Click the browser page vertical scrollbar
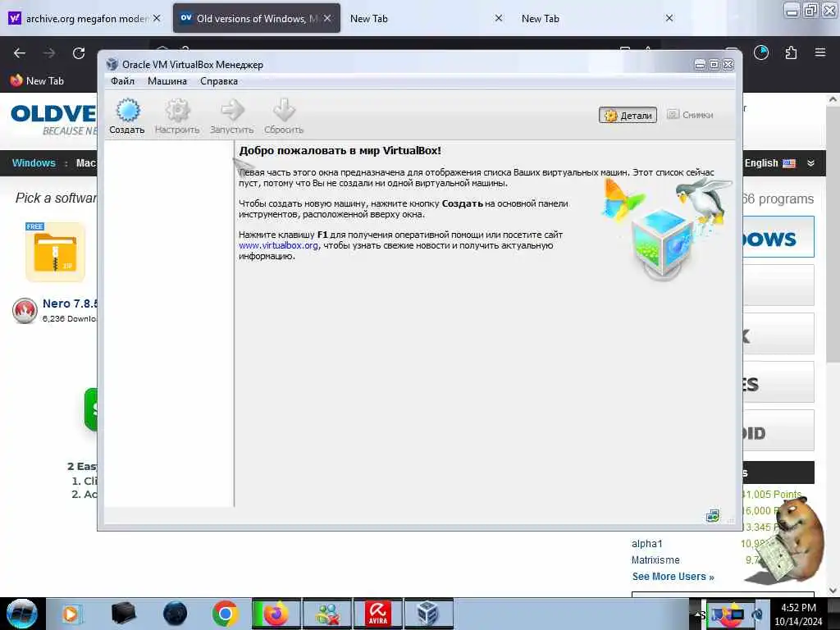Viewport: 840px width, 630px height. point(833,235)
